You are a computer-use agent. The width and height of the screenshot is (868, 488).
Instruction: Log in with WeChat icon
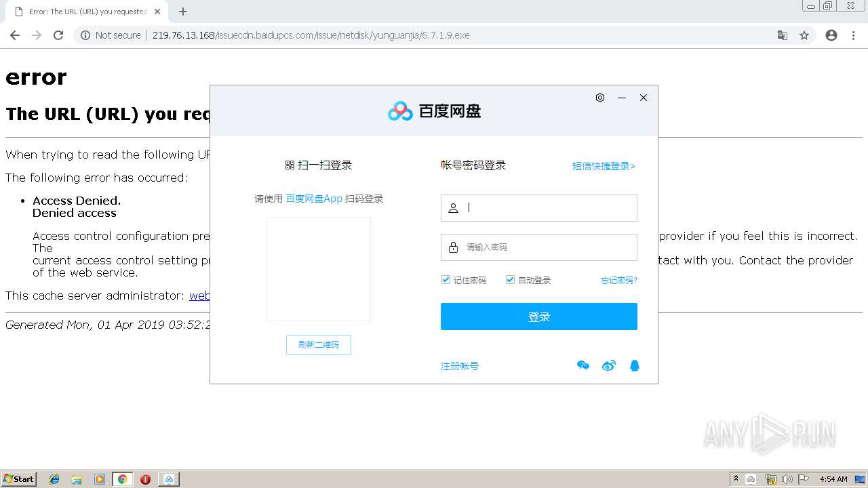pos(583,366)
